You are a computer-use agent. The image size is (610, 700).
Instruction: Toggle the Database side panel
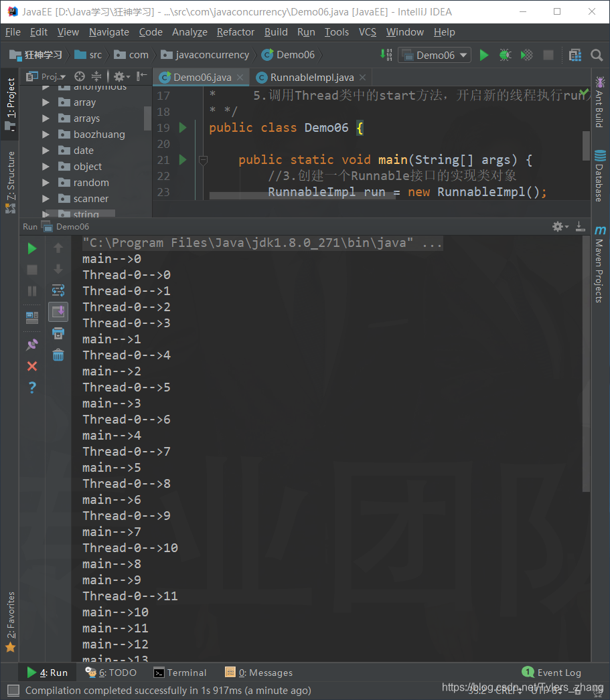[600, 175]
